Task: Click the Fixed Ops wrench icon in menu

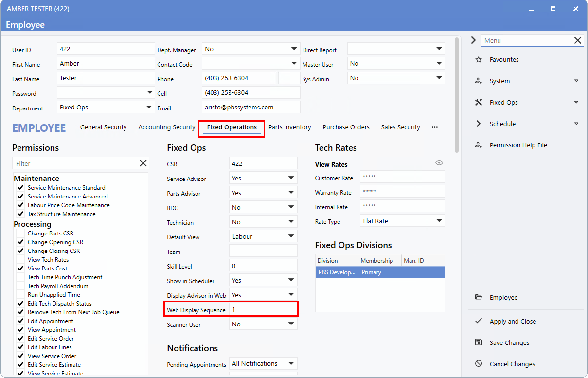Action: coord(479,103)
